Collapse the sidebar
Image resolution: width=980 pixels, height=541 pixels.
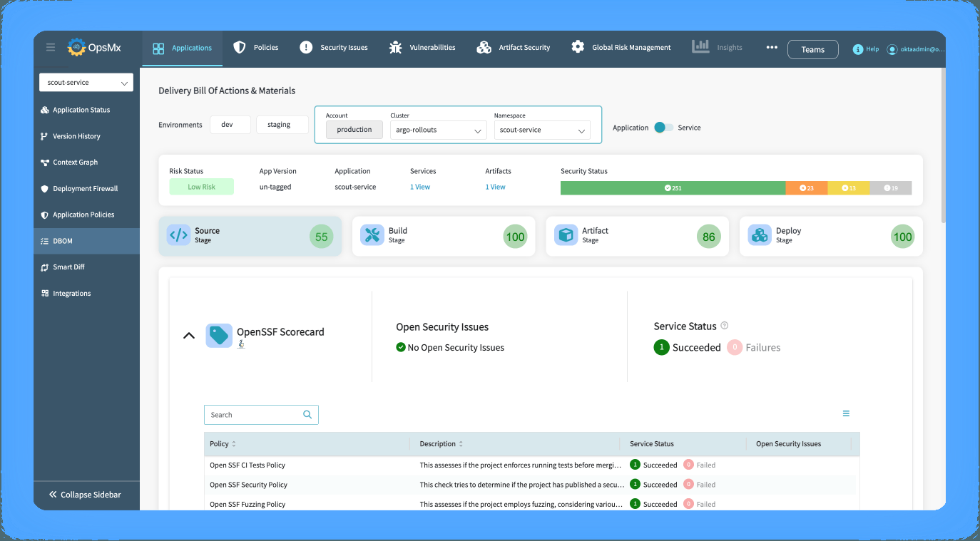[86, 495]
